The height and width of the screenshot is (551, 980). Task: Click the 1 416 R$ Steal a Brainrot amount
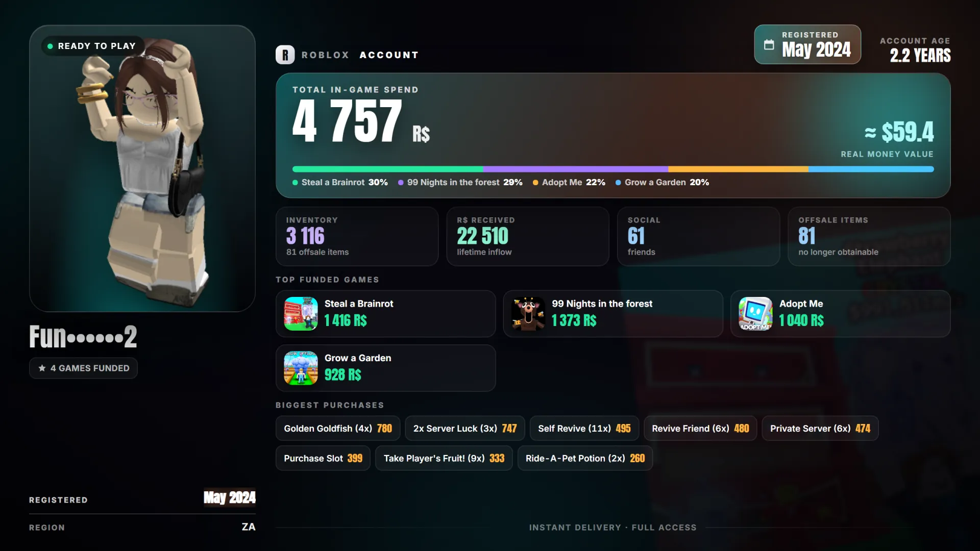coord(346,320)
